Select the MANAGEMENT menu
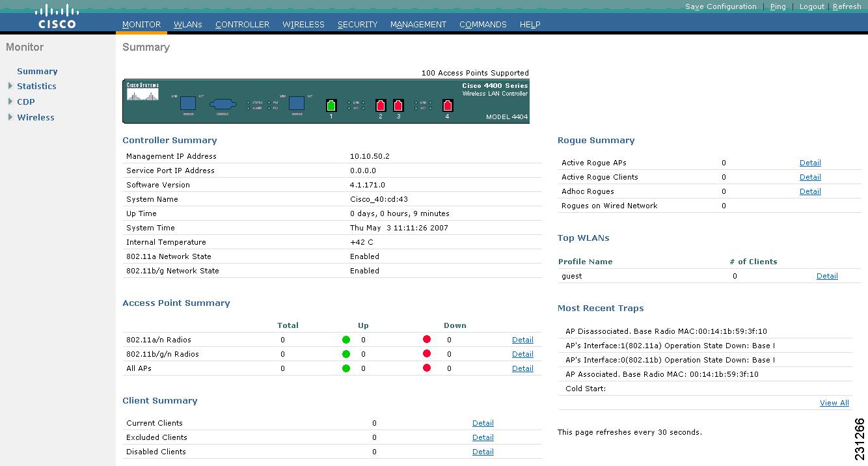This screenshot has height=466, width=868. pos(418,25)
